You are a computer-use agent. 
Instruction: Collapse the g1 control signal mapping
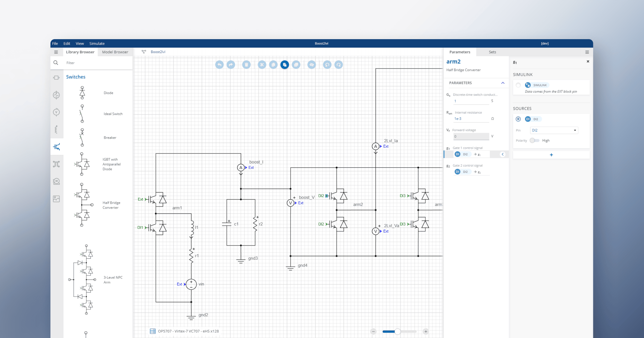coord(503,154)
